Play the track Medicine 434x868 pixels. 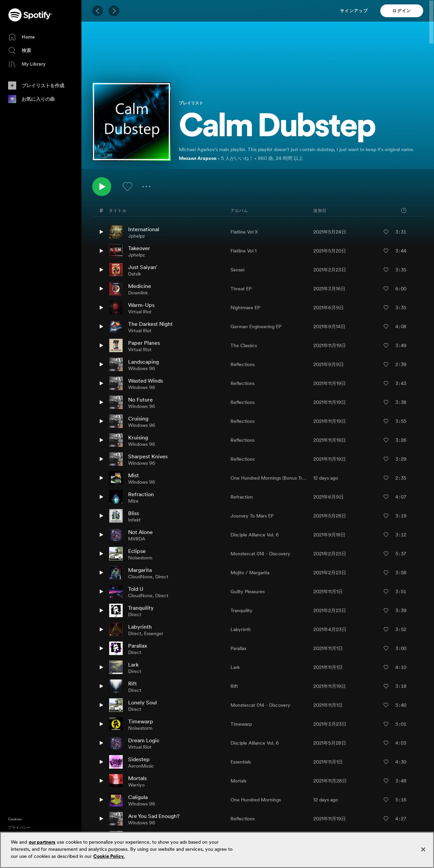[101, 289]
